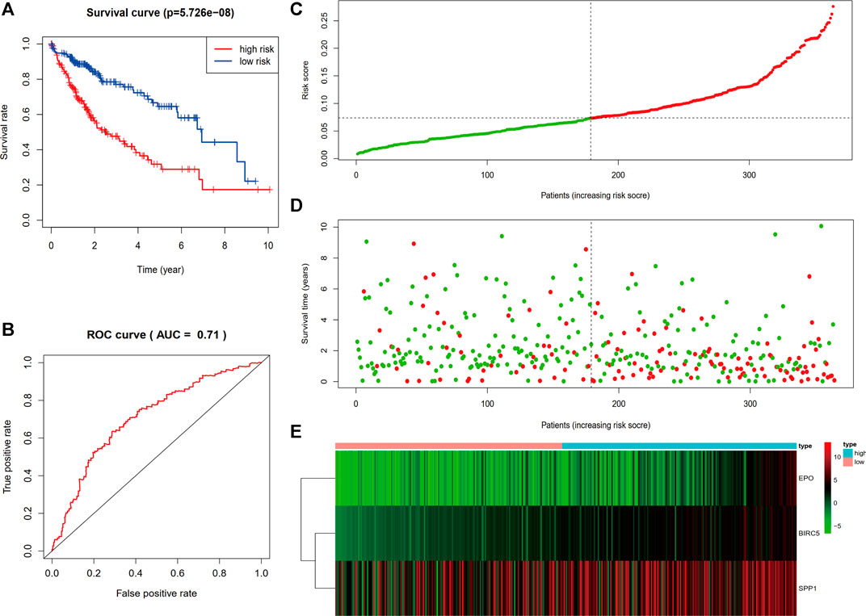Select the EPO gene label

[805, 478]
